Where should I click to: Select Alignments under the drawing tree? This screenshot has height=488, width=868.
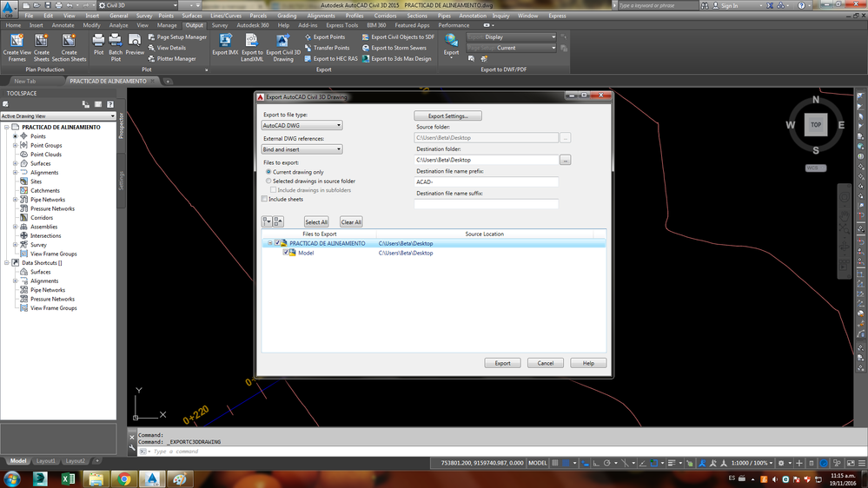43,173
